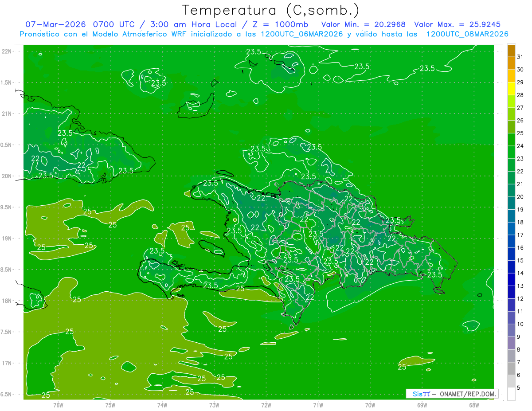Viewport: 532px width, 411px height.
Task: Click colorbar scale label '15'
Action: [x=520, y=261]
